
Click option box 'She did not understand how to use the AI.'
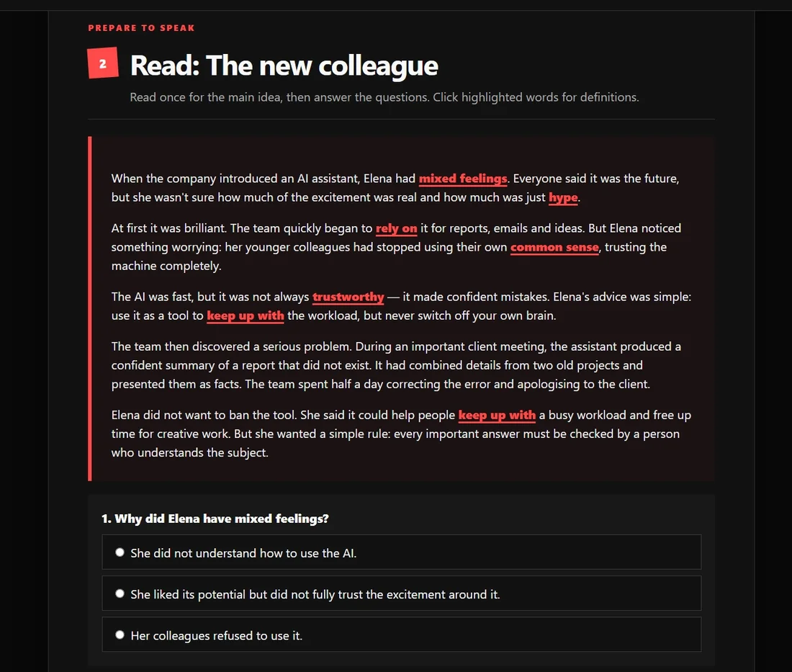click(402, 552)
